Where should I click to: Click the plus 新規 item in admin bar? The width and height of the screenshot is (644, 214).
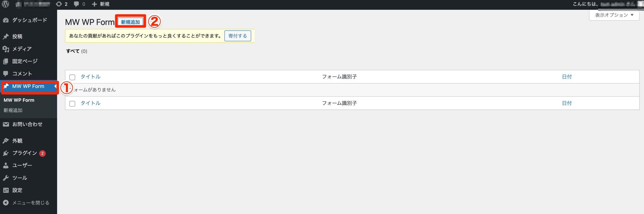pyautogui.click(x=101, y=4)
